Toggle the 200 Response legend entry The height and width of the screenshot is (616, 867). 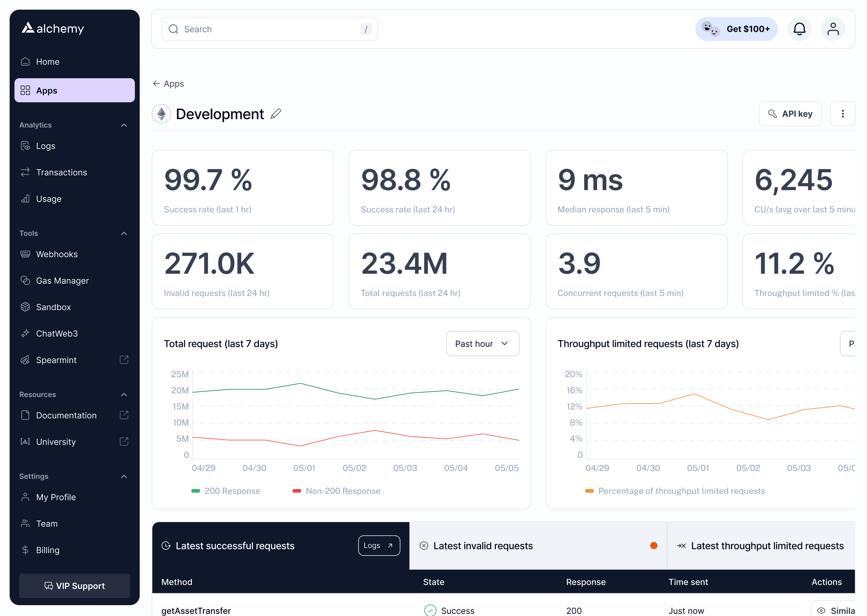(226, 491)
